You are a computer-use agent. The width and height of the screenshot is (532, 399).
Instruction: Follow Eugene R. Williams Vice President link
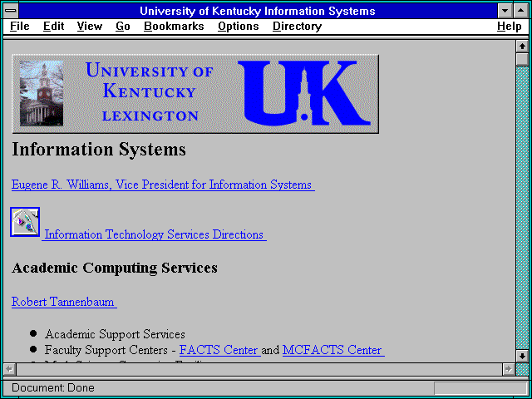pyautogui.click(x=163, y=185)
